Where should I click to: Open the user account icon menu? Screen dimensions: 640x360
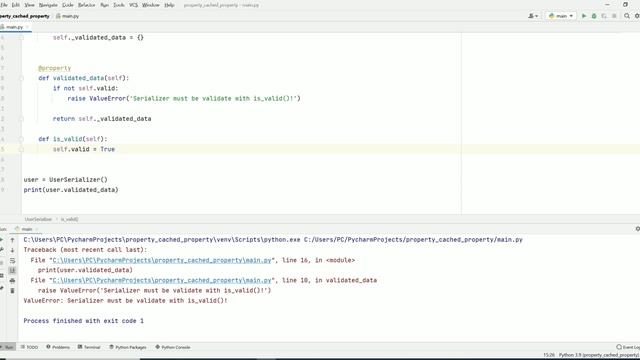coord(533,16)
